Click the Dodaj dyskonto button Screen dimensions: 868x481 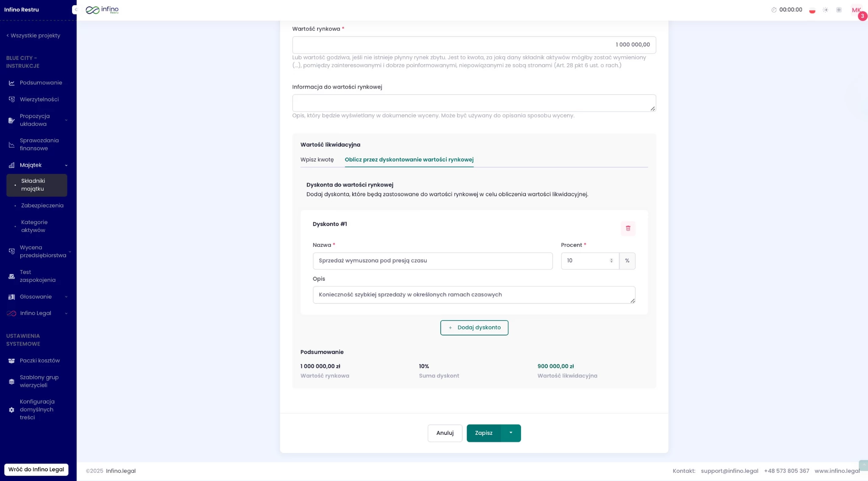[x=474, y=328]
